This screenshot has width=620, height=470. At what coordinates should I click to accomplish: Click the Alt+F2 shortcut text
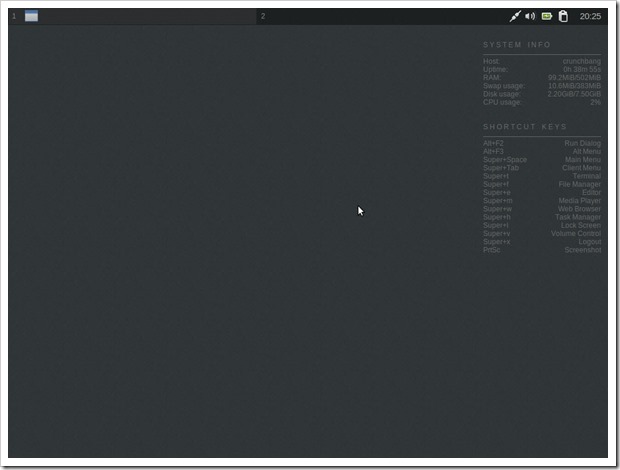point(493,143)
